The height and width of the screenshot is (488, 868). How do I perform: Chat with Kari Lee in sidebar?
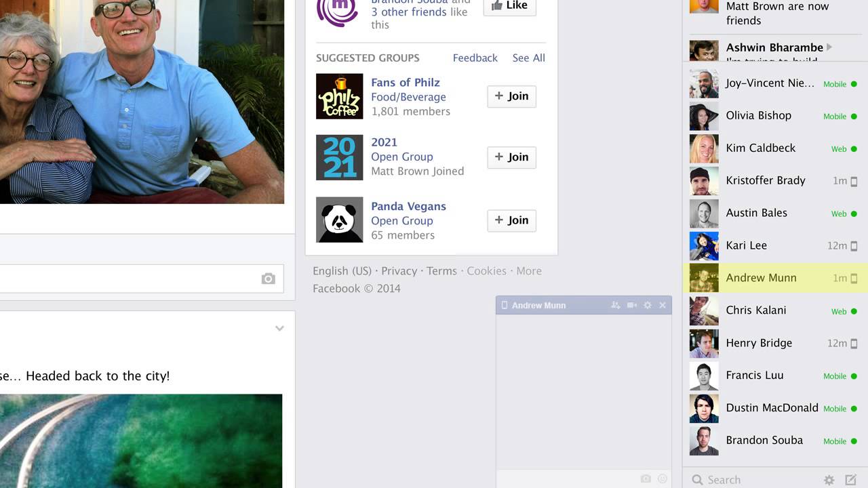click(775, 245)
